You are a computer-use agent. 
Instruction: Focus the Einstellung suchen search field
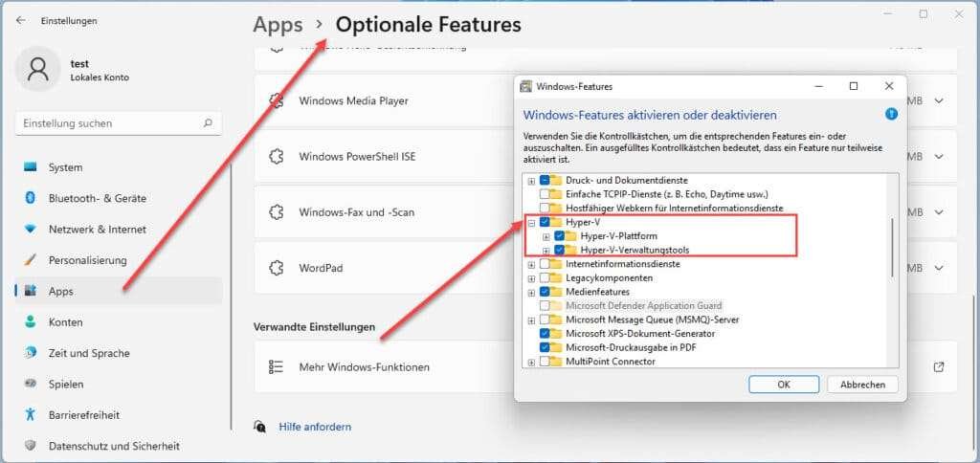click(x=118, y=123)
